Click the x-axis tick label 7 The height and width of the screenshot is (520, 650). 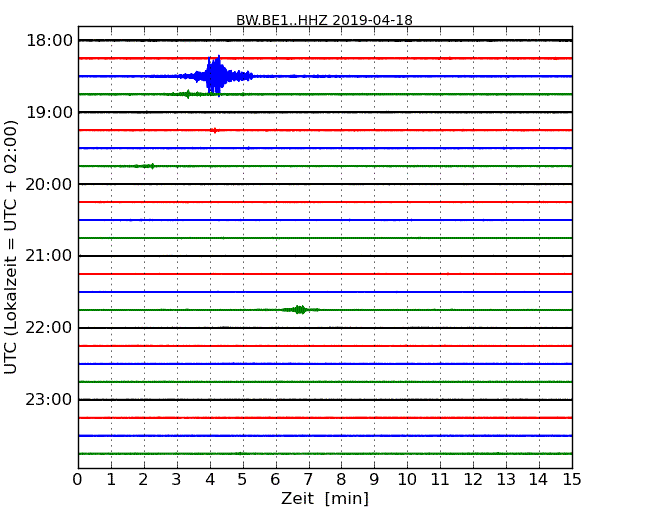(x=308, y=479)
